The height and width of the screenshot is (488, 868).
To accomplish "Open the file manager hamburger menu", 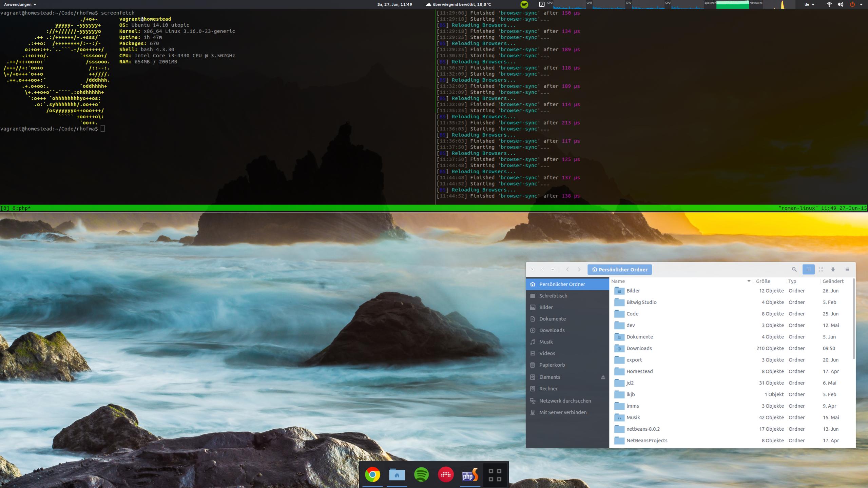I will [x=847, y=269].
